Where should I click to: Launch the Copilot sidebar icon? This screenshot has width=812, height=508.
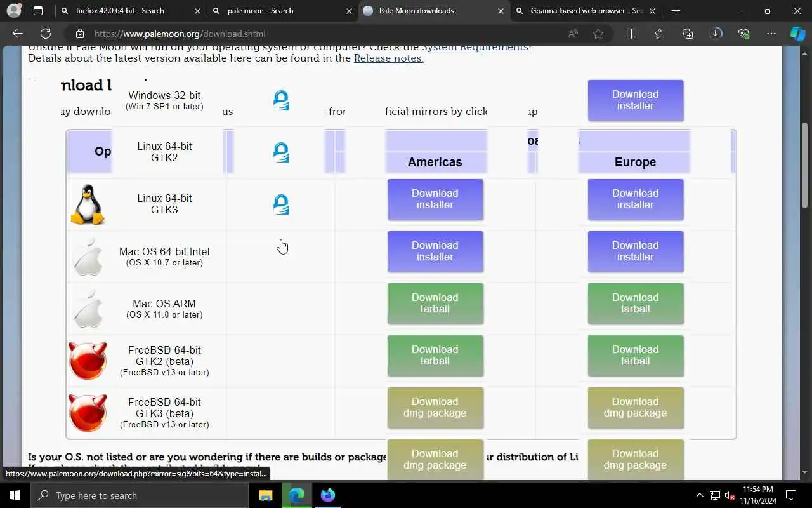click(797, 34)
